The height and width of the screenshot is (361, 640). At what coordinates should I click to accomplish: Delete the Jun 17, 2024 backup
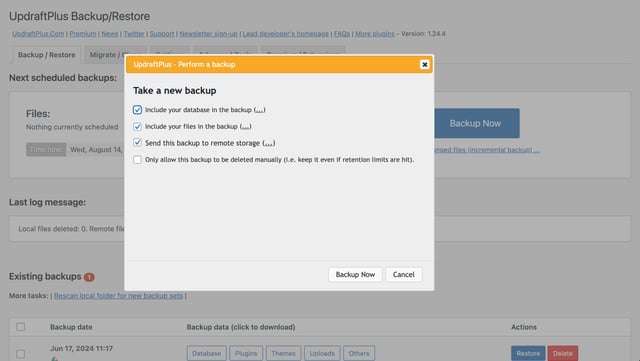click(x=562, y=353)
